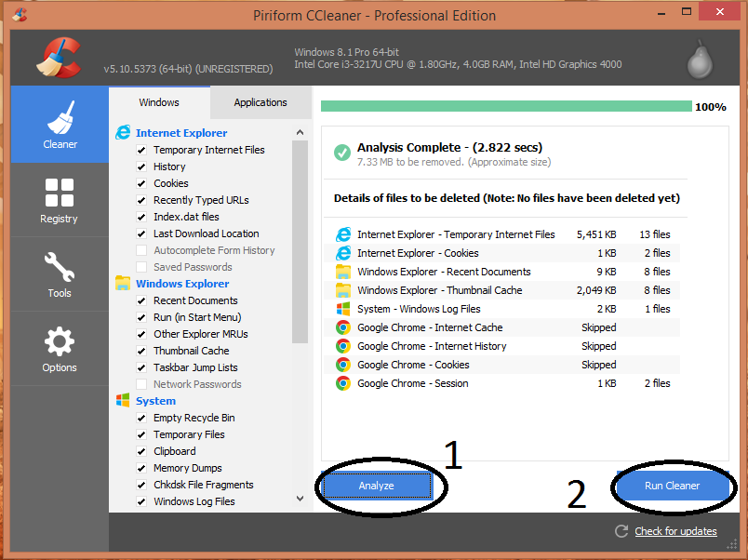The height and width of the screenshot is (560, 748).
Task: Select the Windows Explorer - Thumbnail Cache result row
Action: click(x=501, y=290)
